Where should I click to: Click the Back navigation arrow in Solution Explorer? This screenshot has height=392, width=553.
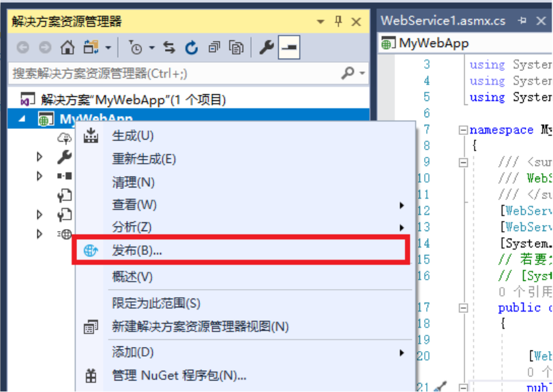click(23, 47)
